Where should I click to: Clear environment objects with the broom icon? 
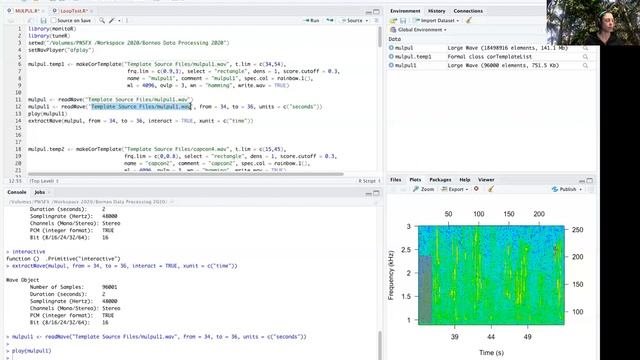(469, 20)
